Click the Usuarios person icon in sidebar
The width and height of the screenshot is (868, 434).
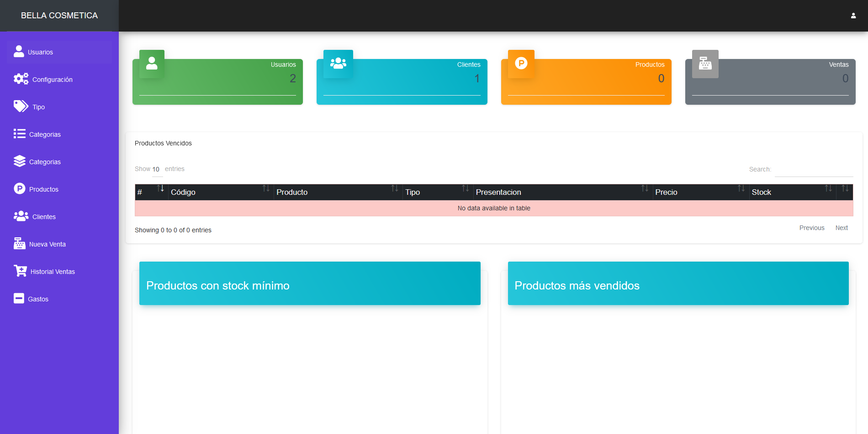click(19, 51)
